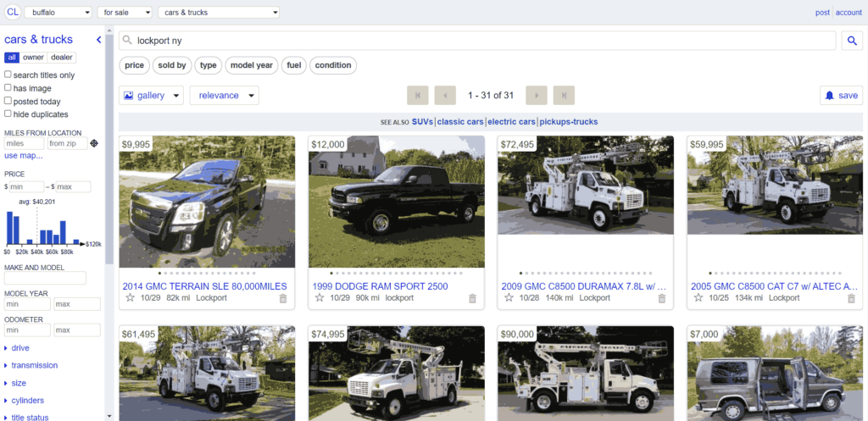Check hide duplicates option

pos(8,114)
